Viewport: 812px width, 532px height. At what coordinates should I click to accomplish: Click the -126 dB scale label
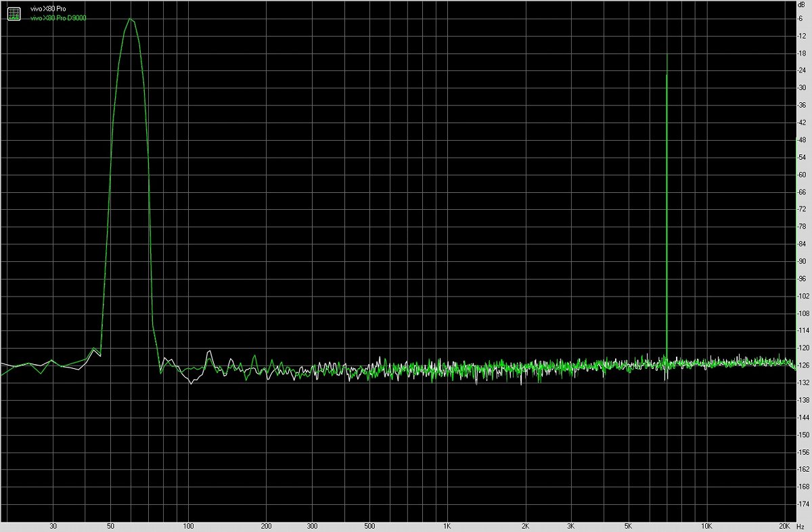[803, 365]
